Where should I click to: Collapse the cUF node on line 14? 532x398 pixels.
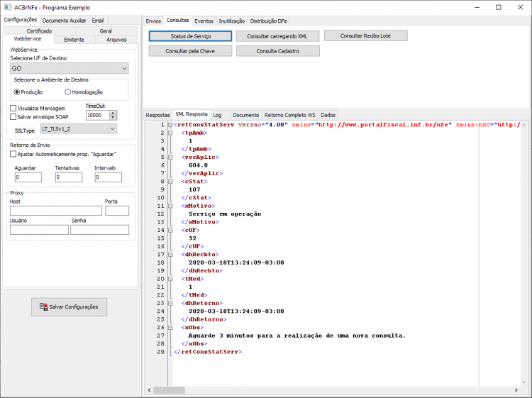[x=170, y=230]
